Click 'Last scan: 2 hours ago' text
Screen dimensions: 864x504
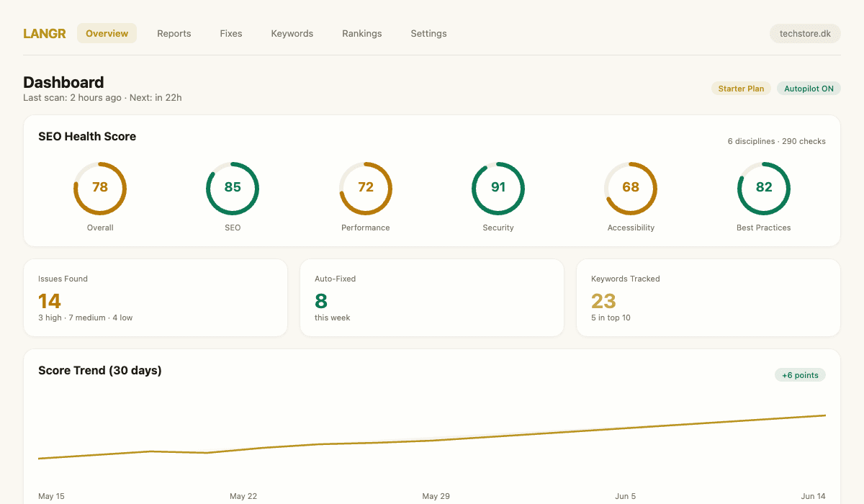[72, 98]
